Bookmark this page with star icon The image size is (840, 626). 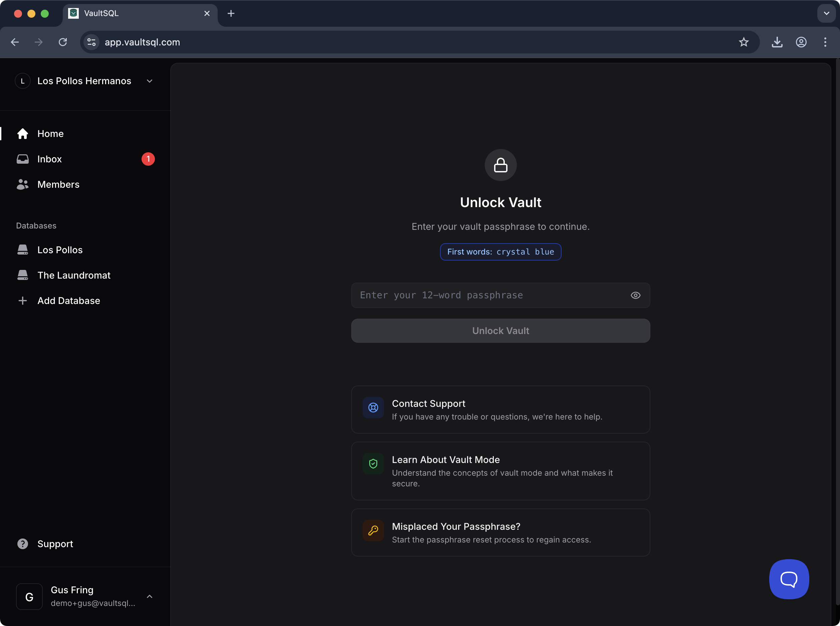(x=744, y=42)
